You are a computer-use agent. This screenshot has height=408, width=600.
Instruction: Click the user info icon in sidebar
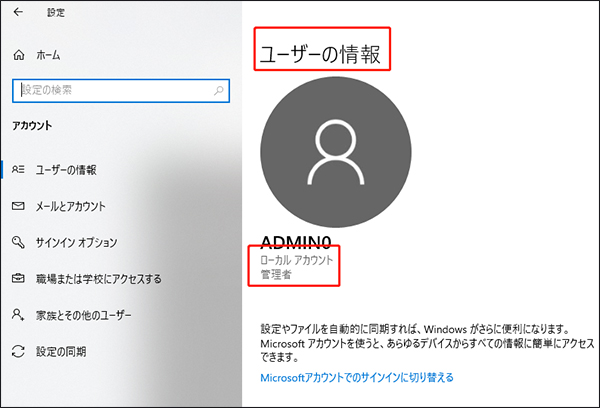[x=18, y=169]
